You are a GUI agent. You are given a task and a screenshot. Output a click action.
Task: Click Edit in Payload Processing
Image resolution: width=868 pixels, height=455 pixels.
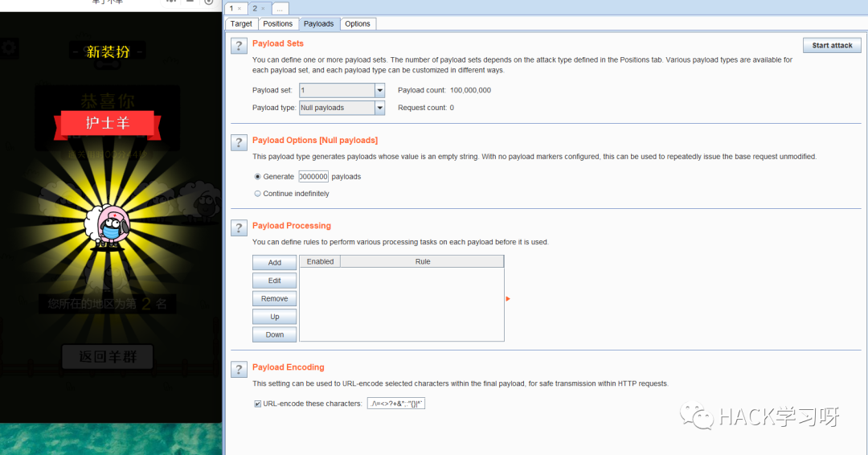275,281
